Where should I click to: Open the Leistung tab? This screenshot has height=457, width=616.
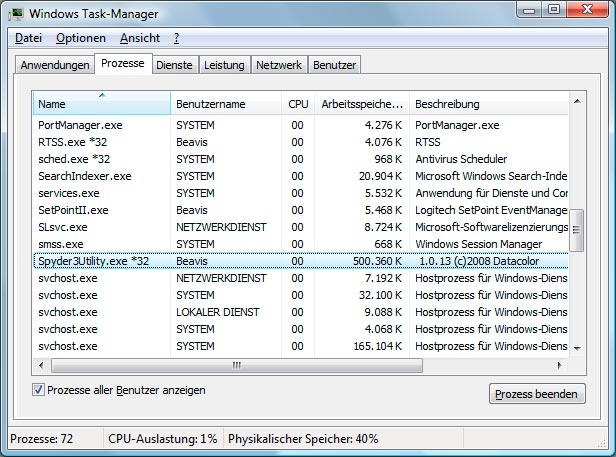pos(224,65)
